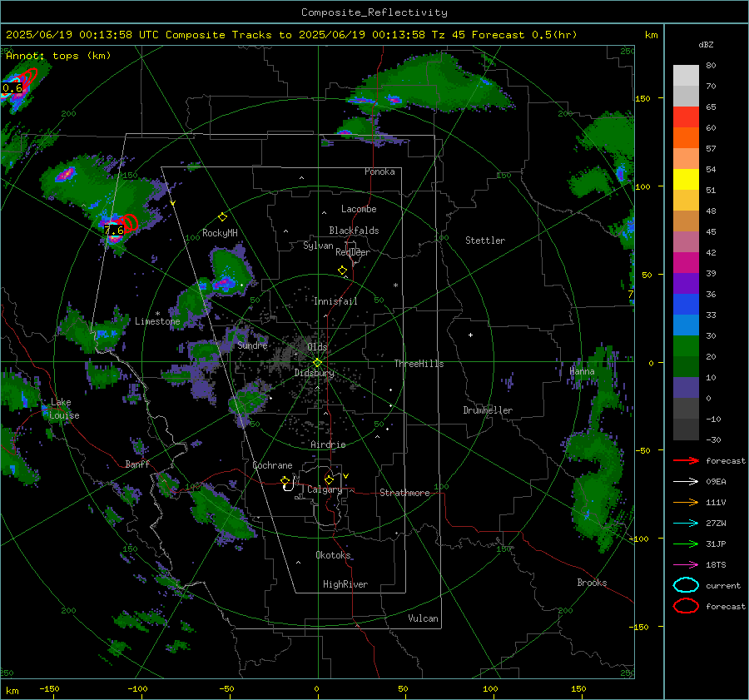Click the magenta 18TS arrow legend icon
This screenshot has width=749, height=700.
point(686,565)
